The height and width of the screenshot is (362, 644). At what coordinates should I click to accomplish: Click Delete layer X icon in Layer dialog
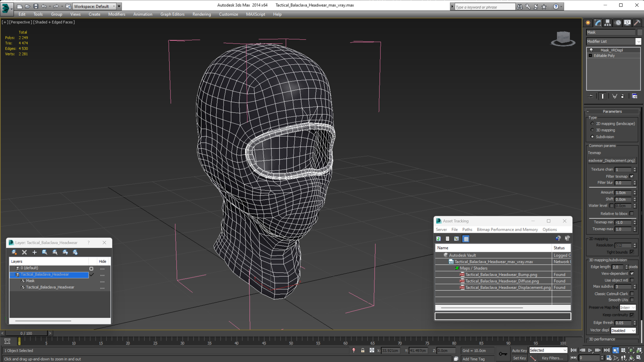24,252
